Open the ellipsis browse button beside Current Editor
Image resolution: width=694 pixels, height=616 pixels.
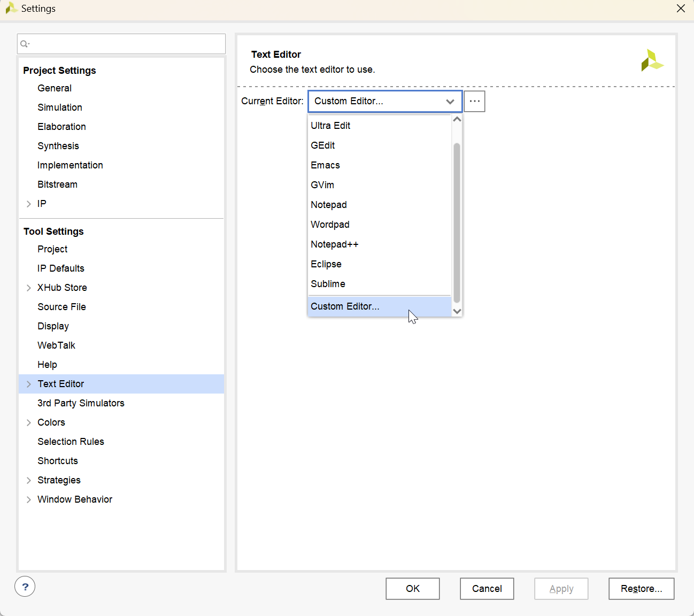474,101
